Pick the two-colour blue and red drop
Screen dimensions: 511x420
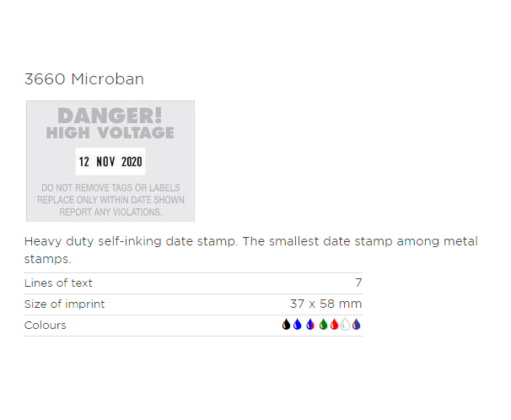[310, 325]
